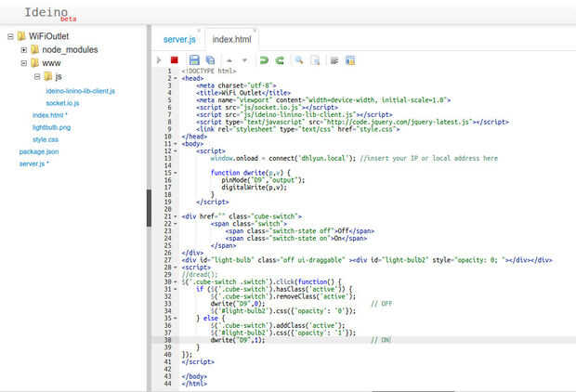
Task: Click the red Stop button in toolbar
Action: [174, 60]
